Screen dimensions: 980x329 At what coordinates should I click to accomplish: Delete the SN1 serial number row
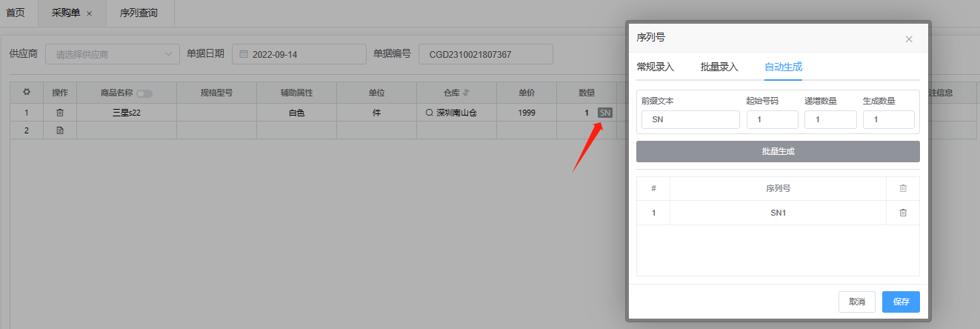(902, 213)
